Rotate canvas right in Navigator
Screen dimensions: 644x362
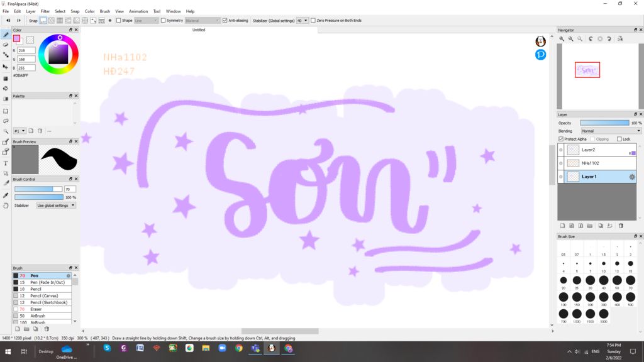tap(609, 38)
